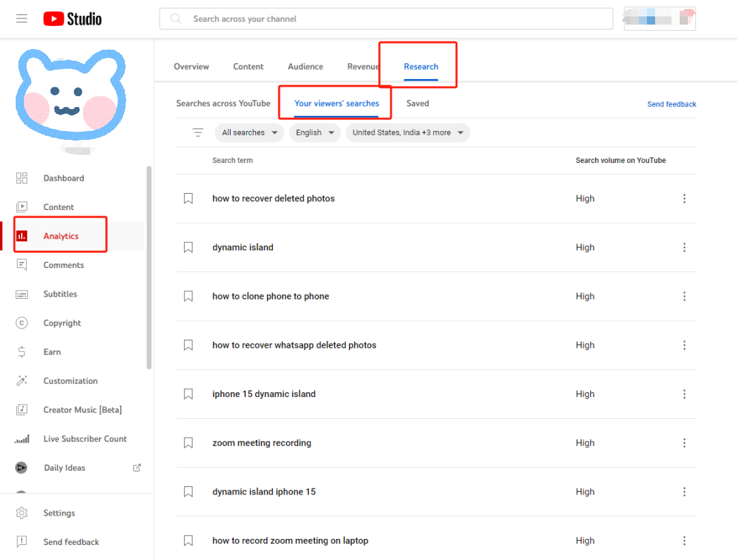The height and width of the screenshot is (560, 737).
Task: Open the Earn section
Action: [52, 351]
